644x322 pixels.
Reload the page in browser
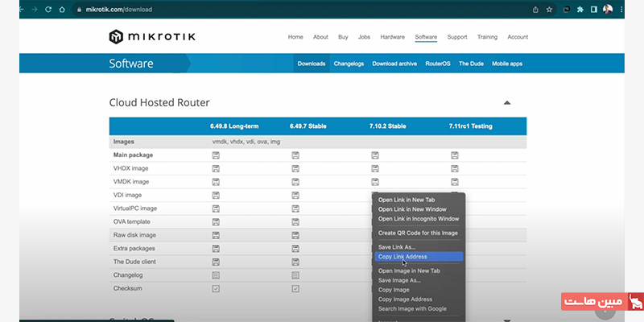(48, 9)
